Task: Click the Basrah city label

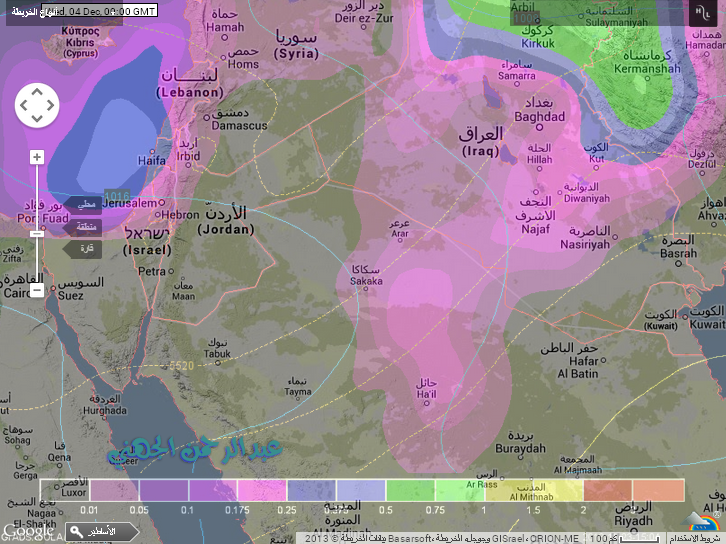Action: click(678, 253)
